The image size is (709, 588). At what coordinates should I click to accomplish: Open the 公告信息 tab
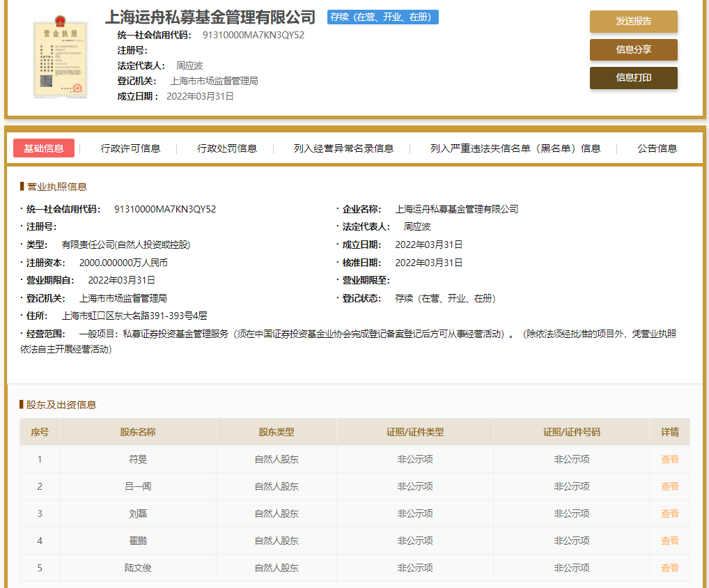(657, 148)
